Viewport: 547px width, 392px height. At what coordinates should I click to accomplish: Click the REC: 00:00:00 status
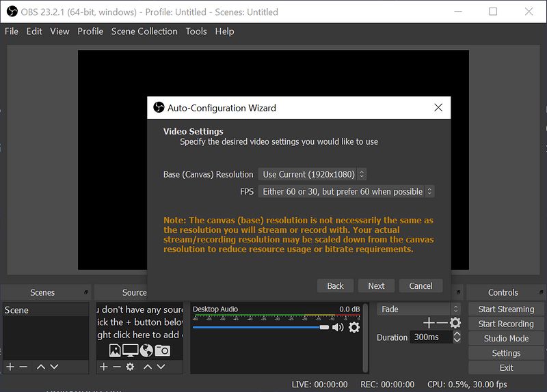pyautogui.click(x=387, y=384)
